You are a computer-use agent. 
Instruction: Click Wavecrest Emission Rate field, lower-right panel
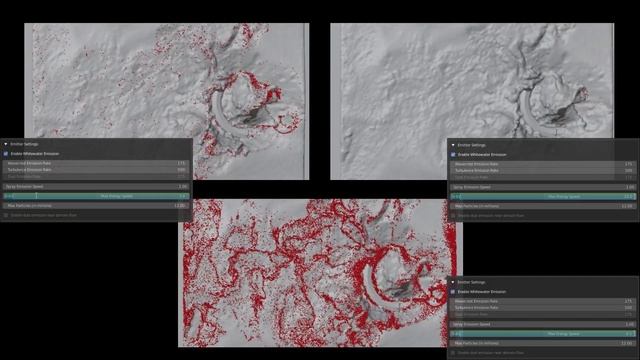(x=543, y=301)
